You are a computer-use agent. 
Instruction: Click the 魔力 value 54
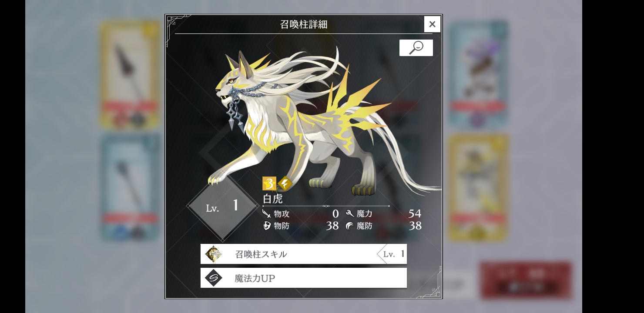415,213
